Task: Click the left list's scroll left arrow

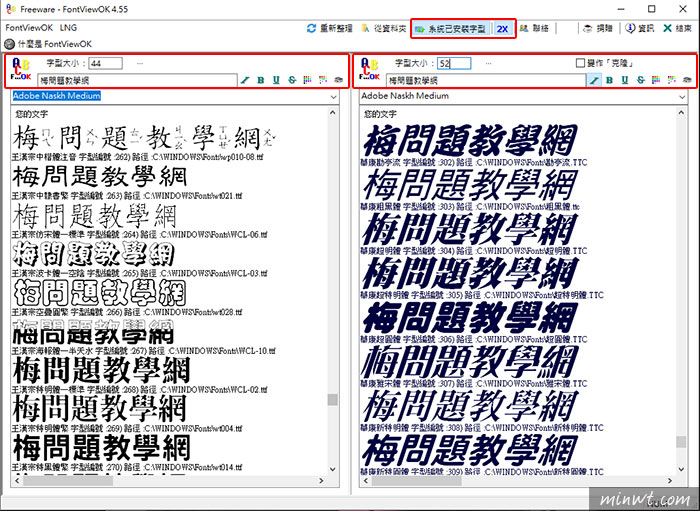Action: pyautogui.click(x=17, y=481)
